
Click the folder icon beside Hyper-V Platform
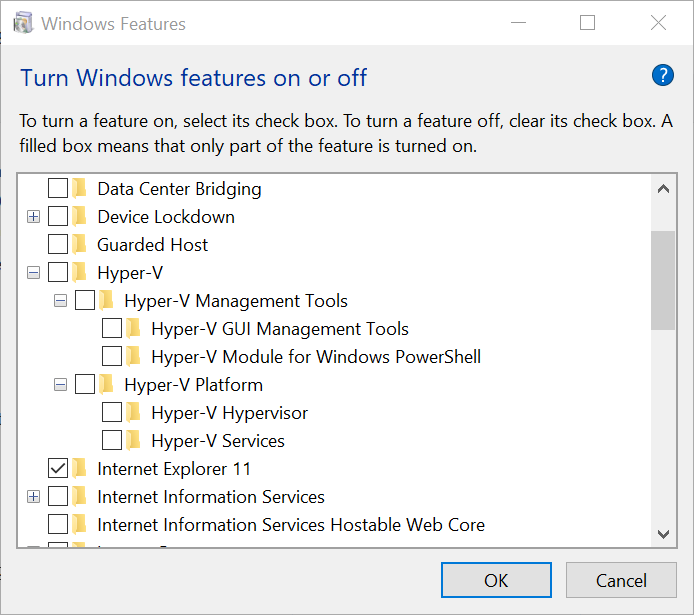pos(107,384)
